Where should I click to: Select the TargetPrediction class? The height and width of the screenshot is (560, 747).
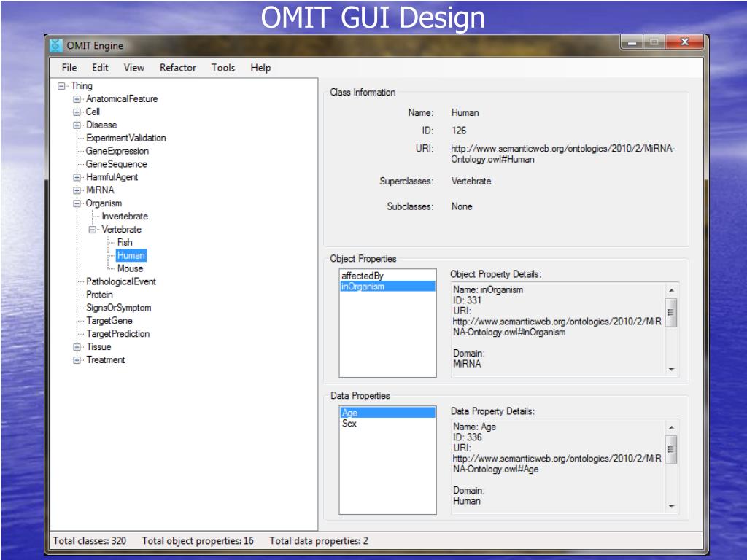(117, 334)
